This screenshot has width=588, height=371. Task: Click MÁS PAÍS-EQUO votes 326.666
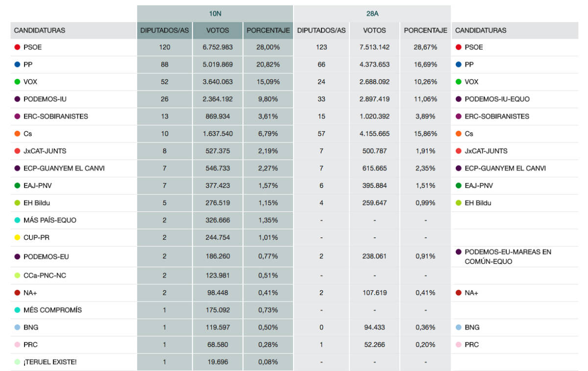(x=218, y=220)
